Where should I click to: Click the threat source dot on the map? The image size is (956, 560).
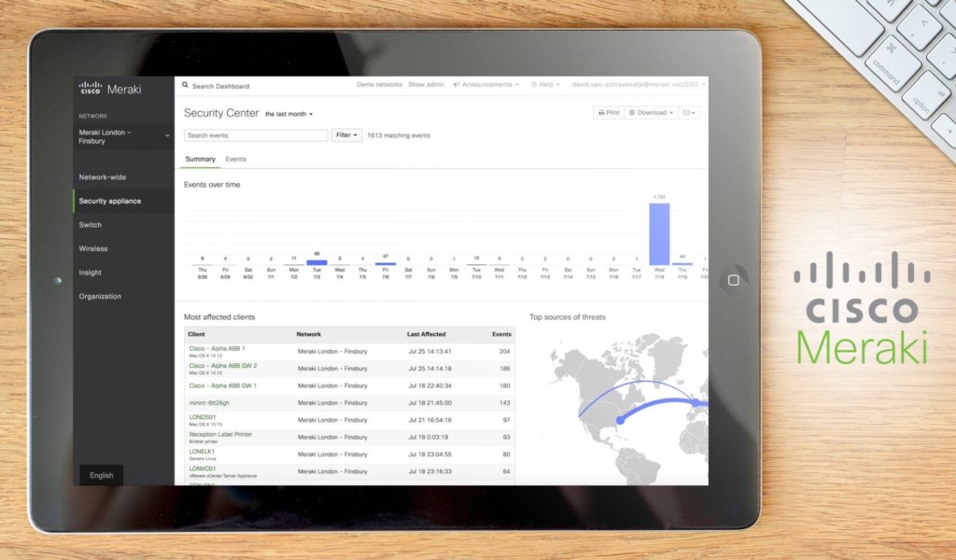[x=620, y=420]
